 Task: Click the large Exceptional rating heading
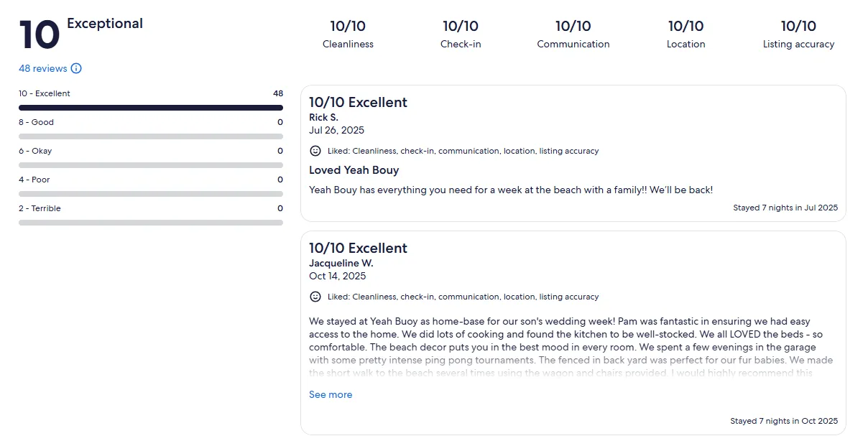pos(105,24)
